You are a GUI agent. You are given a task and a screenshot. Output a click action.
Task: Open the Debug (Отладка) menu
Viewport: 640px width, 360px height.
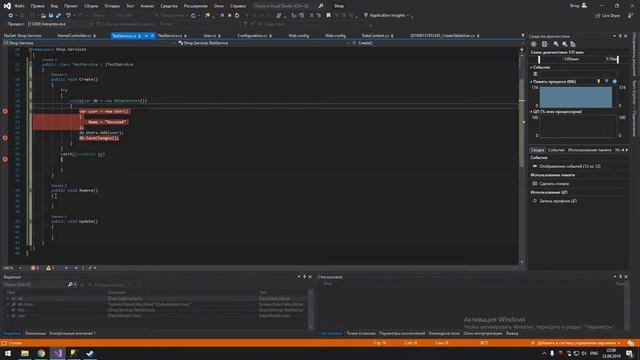click(112, 6)
